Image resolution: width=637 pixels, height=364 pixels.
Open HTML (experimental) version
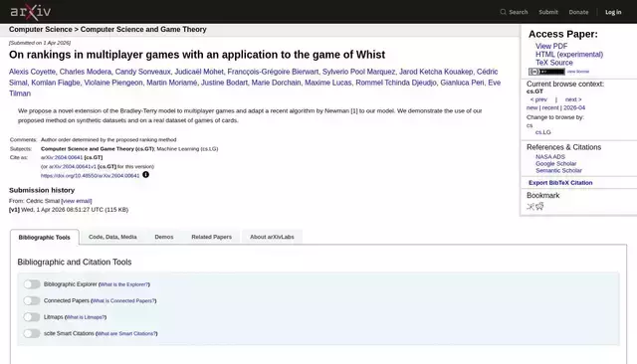click(x=569, y=55)
